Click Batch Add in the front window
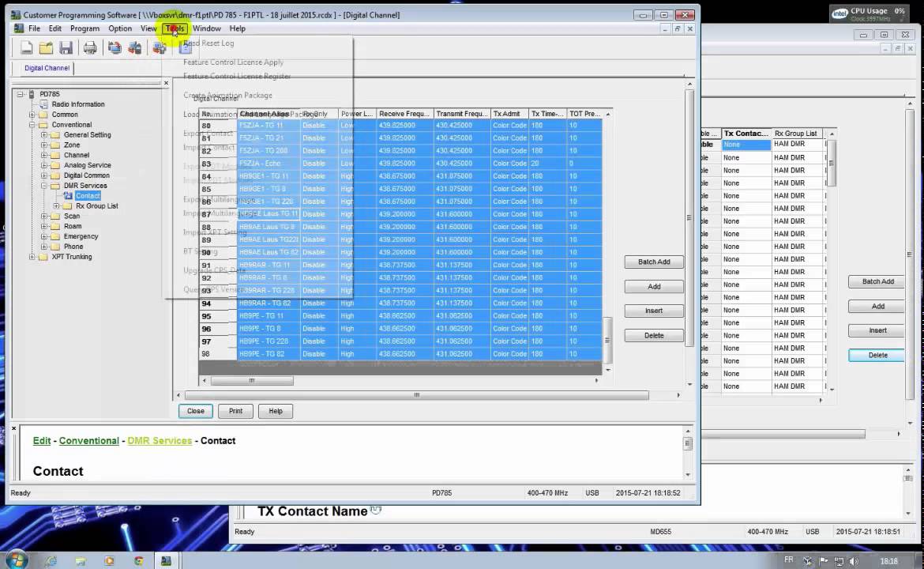This screenshot has width=924, height=569. coord(654,262)
